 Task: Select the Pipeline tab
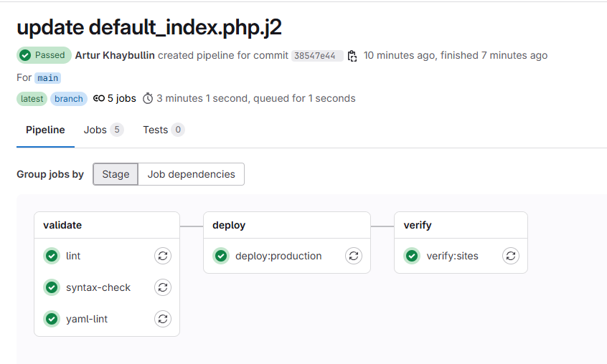(x=45, y=130)
